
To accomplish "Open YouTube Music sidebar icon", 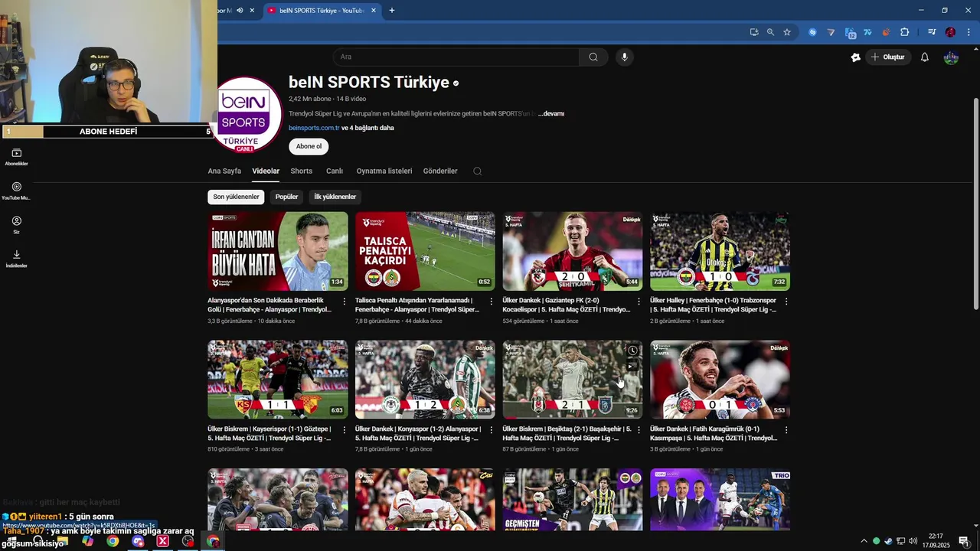I will click(x=17, y=191).
